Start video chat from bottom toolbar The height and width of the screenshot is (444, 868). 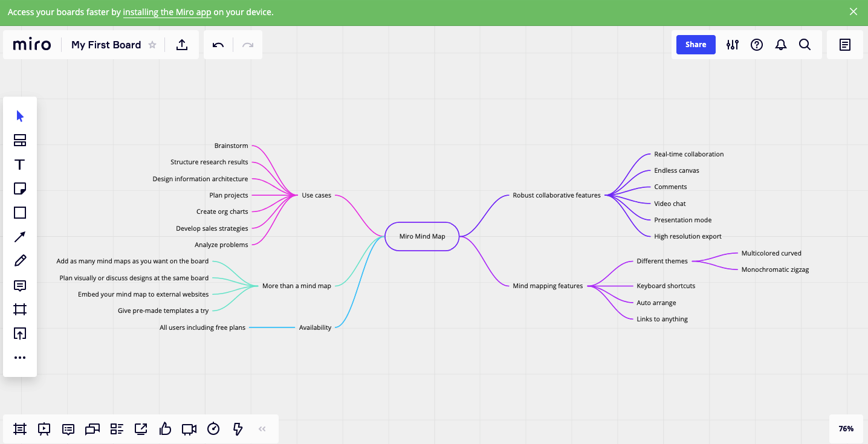tap(189, 429)
